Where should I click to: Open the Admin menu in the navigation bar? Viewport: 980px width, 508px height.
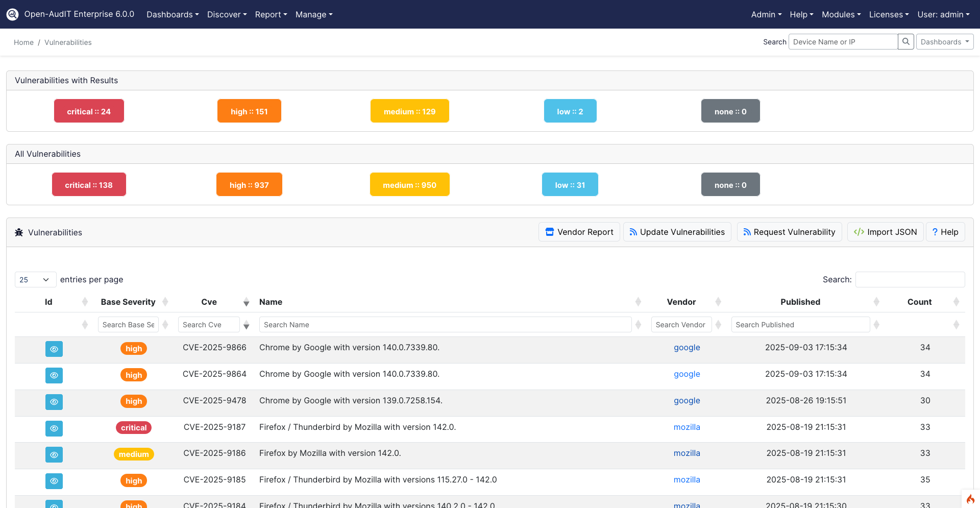[766, 14]
